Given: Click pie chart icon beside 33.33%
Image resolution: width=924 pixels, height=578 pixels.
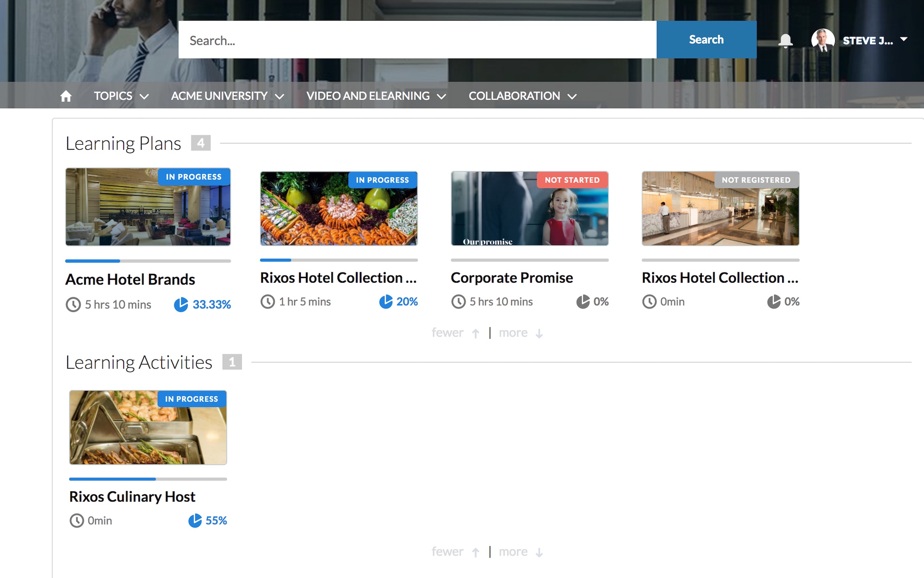Looking at the screenshot, I should (x=181, y=305).
